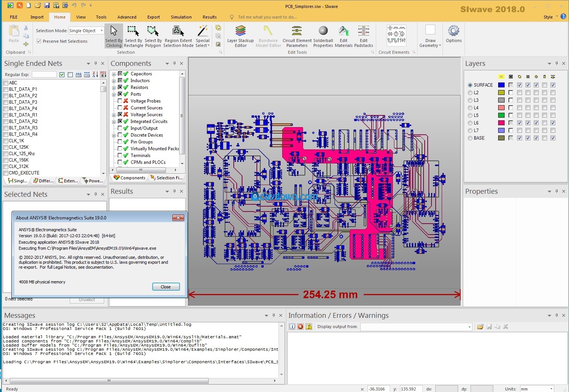
Task: Open the Style menu
Action: point(550,17)
